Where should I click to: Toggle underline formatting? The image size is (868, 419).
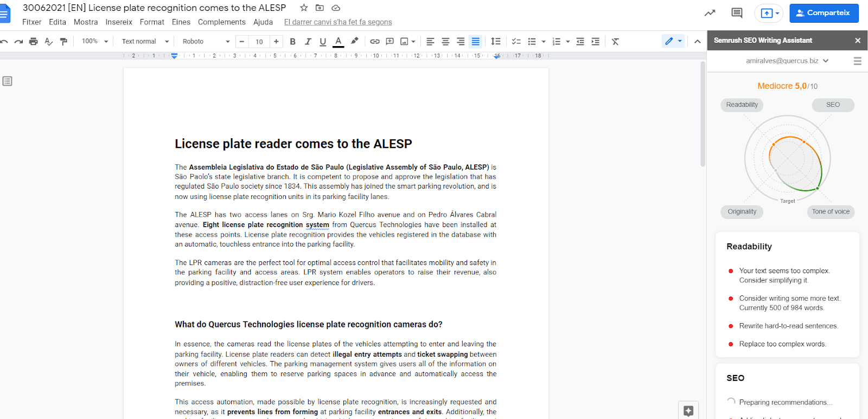click(x=323, y=41)
